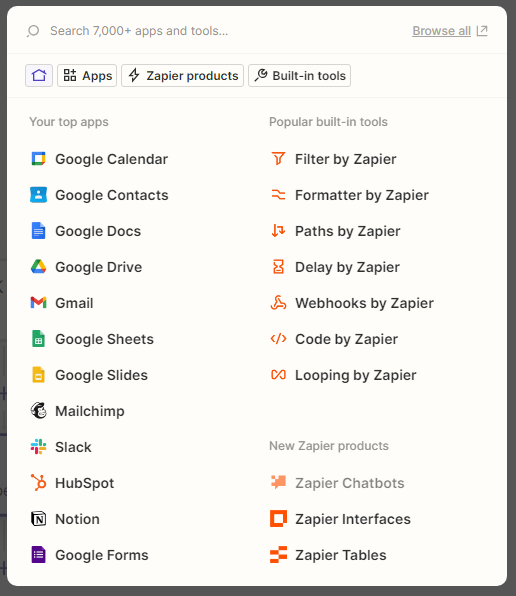Image resolution: width=516 pixels, height=596 pixels.
Task: Open the Zapier Tables icon
Action: point(278,555)
